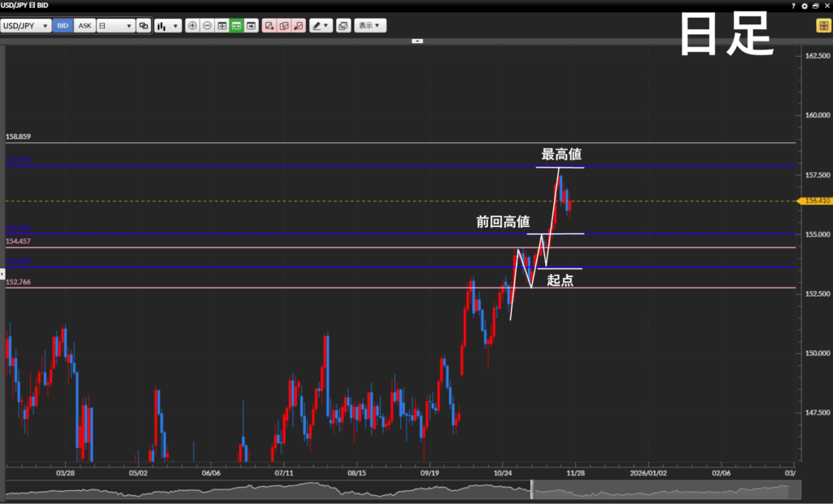Switch price display to BID
Image resolution: width=833 pixels, height=504 pixels.
[x=63, y=25]
